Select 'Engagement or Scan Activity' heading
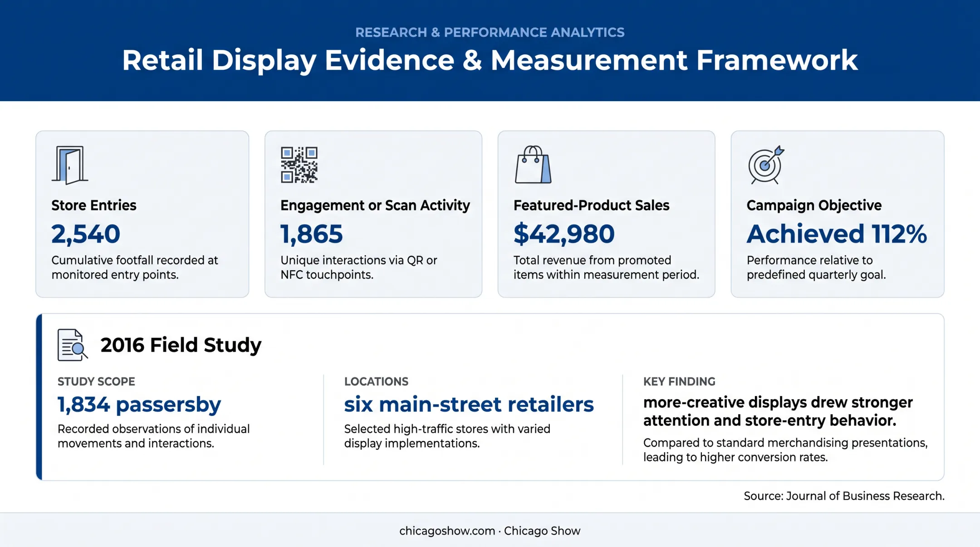The width and height of the screenshot is (980, 547). coord(375,205)
